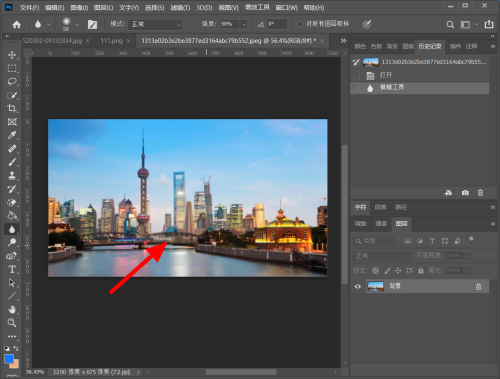This screenshot has width=500, height=379.
Task: Open the blue foreground color swatch
Action: point(9,359)
